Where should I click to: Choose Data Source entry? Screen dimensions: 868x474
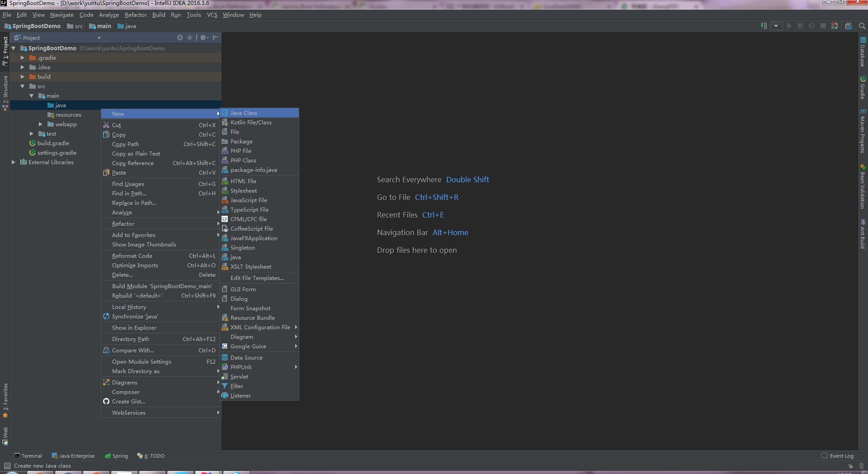coord(259,357)
